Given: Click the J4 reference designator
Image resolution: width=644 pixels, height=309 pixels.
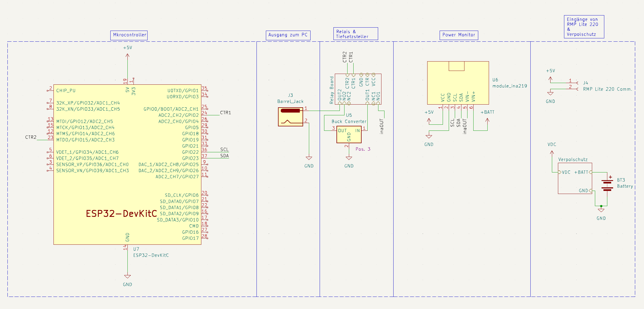Looking at the screenshot, I should pos(586,83).
